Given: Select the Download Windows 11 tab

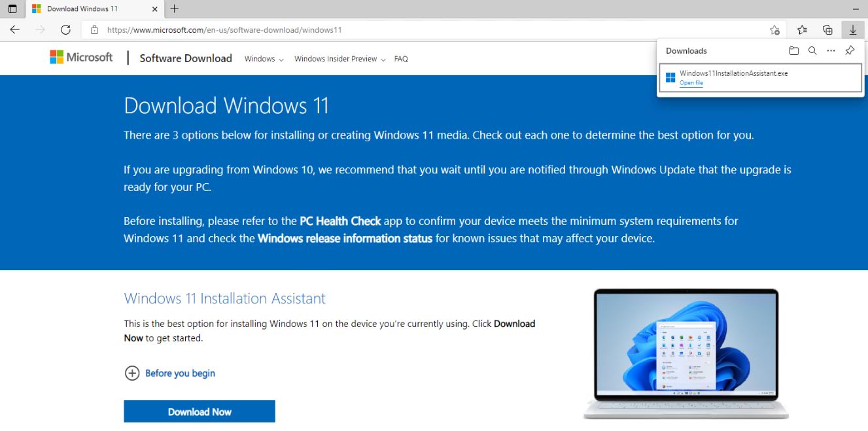Looking at the screenshot, I should 95,9.
